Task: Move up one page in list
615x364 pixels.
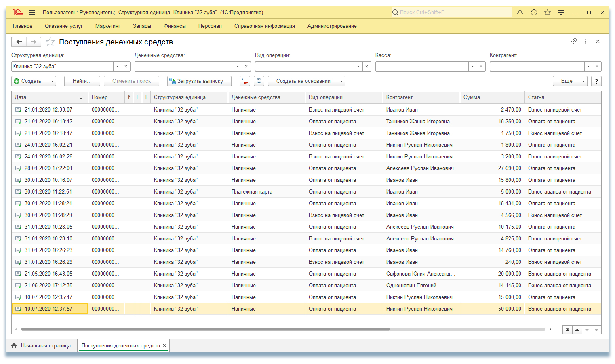Action: [x=577, y=330]
